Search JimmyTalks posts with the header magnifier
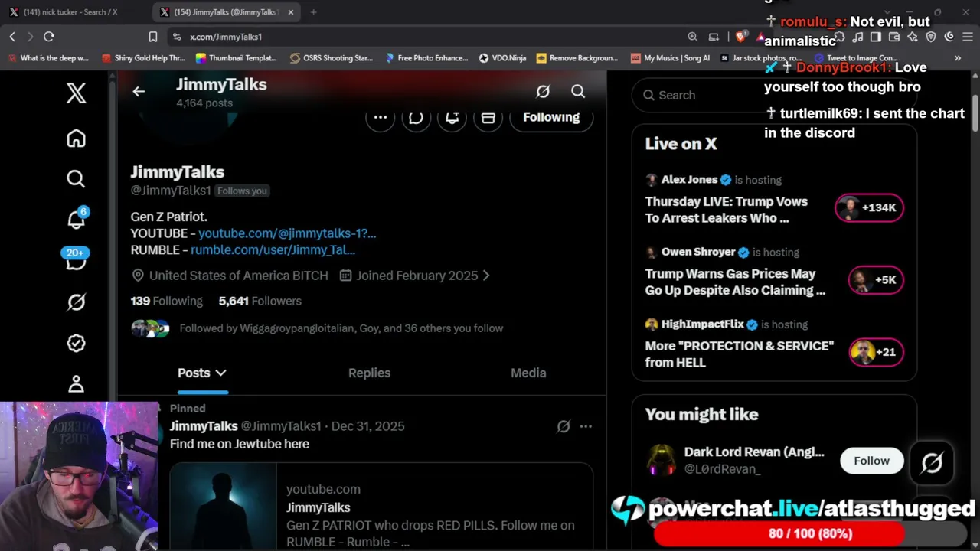This screenshot has height=551, width=980. click(x=578, y=92)
